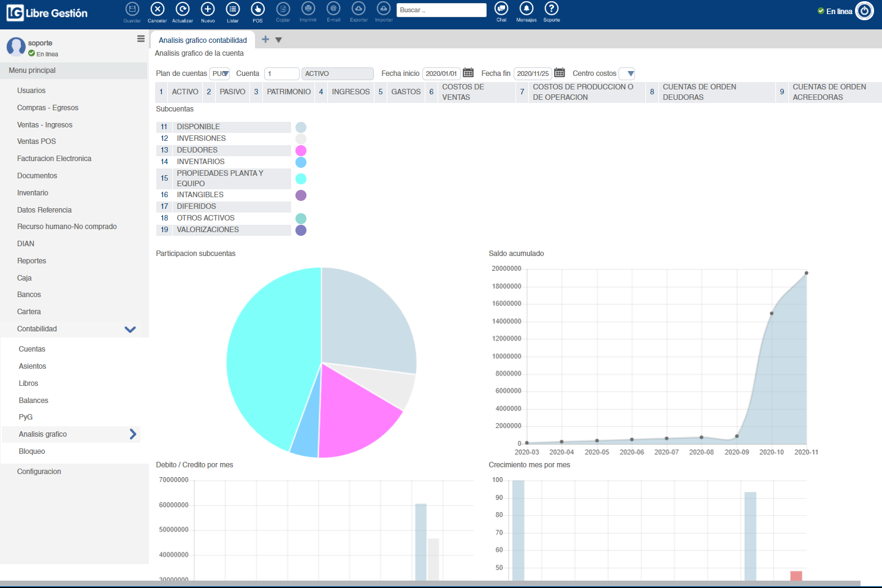Click the DEUDORES magenta color swatch
882x588 pixels.
coord(300,151)
